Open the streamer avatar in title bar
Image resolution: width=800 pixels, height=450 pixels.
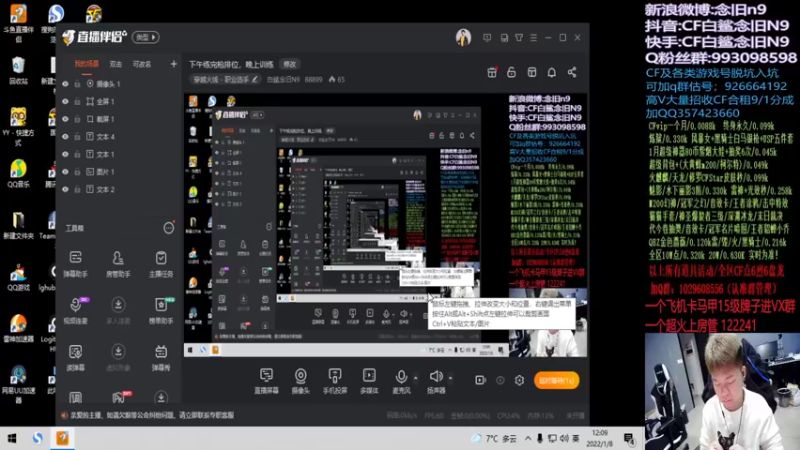(x=463, y=38)
